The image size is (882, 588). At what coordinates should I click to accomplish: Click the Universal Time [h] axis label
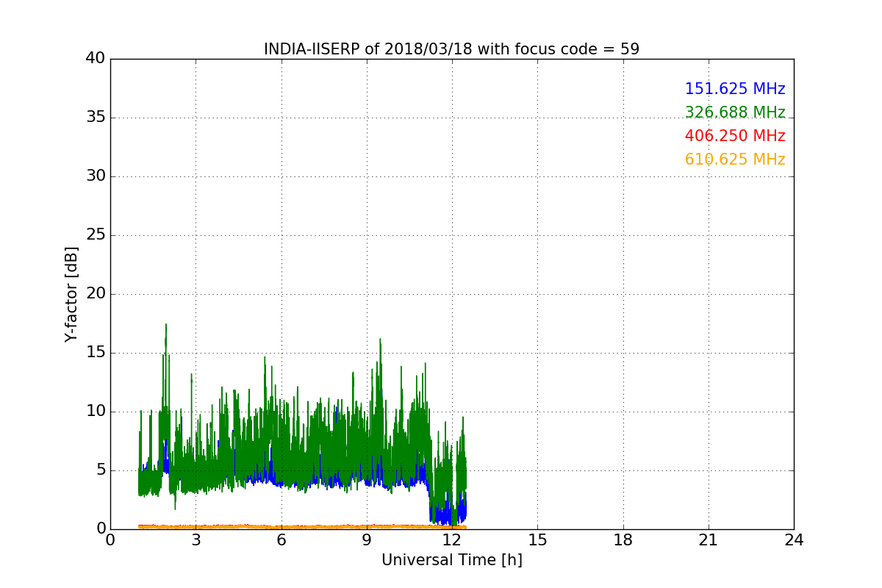click(x=451, y=560)
